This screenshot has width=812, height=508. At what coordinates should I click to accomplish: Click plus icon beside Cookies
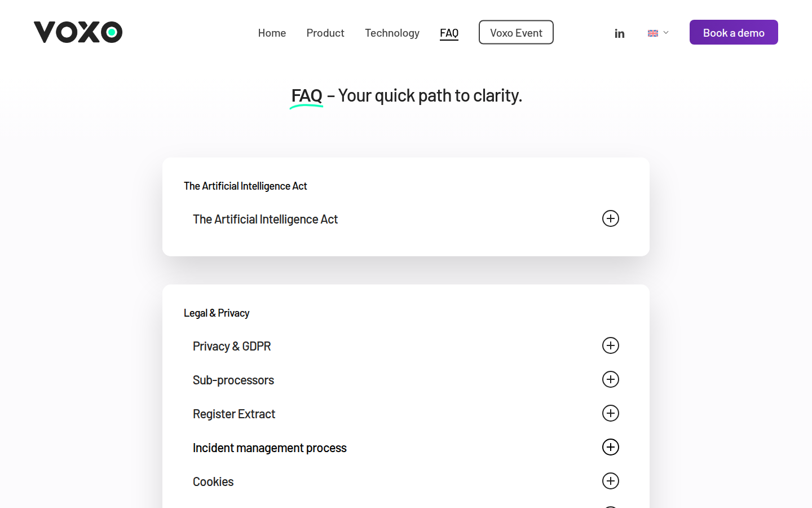[610, 481]
